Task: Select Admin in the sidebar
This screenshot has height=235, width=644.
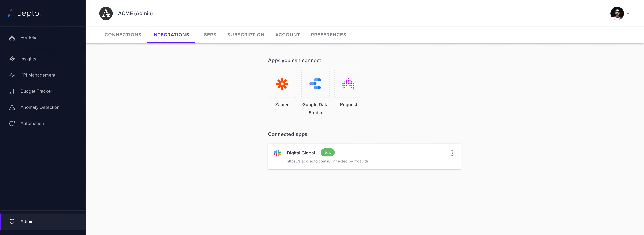Action: coord(43,221)
